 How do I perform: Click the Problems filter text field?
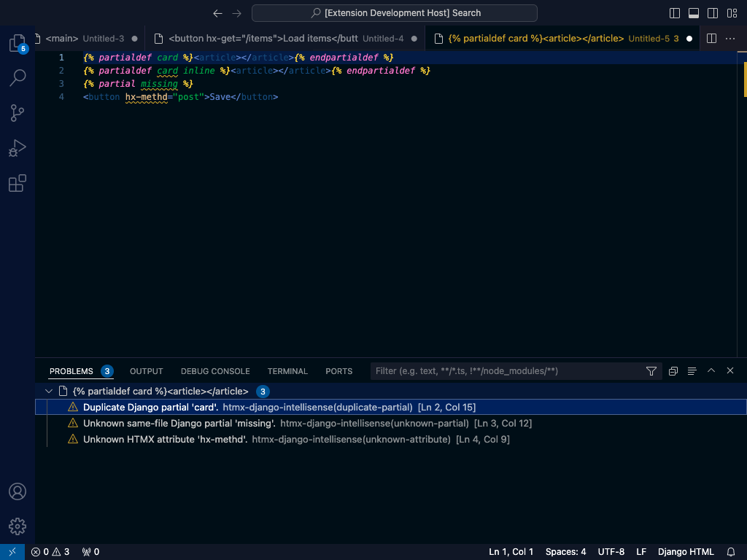point(508,371)
